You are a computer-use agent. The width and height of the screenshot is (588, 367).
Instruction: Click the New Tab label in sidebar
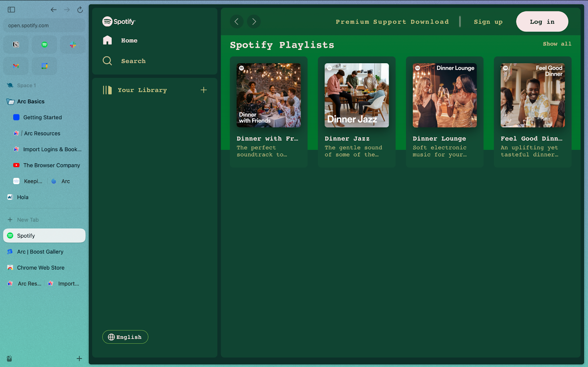point(28,220)
